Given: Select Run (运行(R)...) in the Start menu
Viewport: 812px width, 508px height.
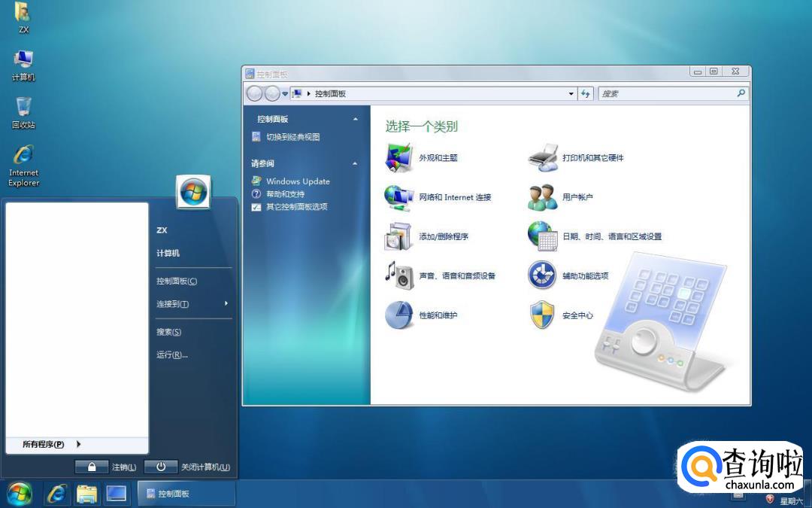Looking at the screenshot, I should click(172, 354).
